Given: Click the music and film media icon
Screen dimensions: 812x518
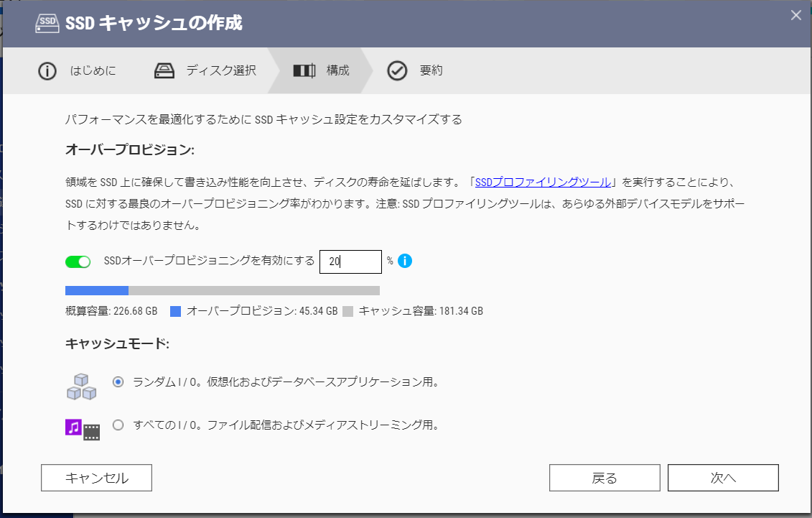Looking at the screenshot, I should 83,430.
